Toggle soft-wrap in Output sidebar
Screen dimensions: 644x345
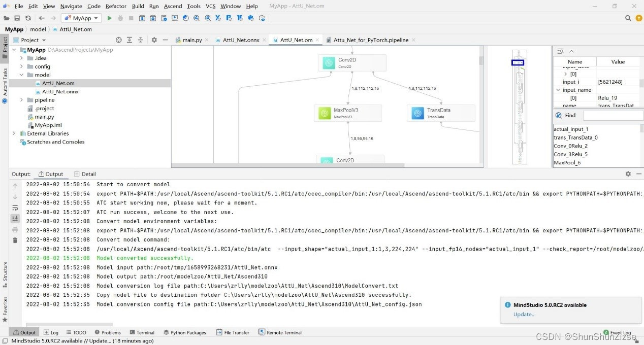(15, 208)
